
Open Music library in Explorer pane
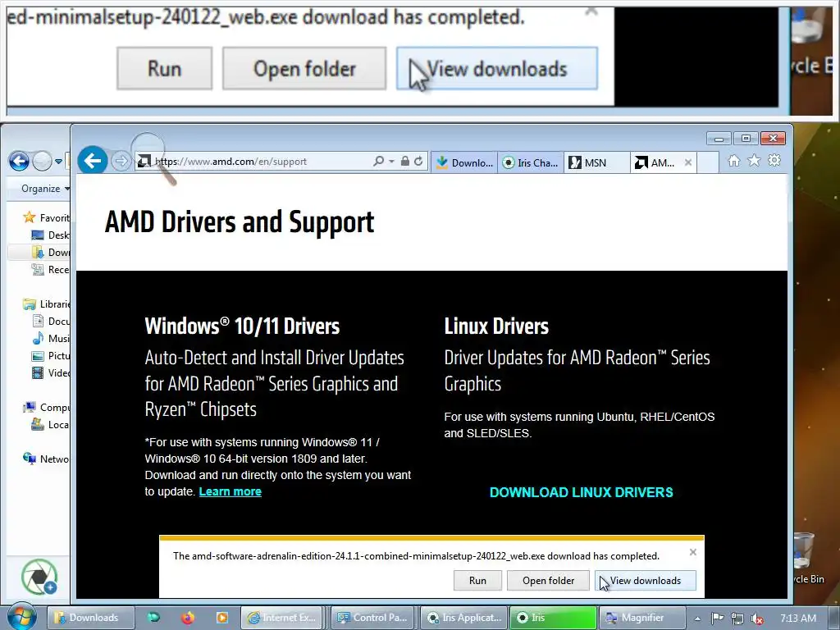tap(50, 339)
